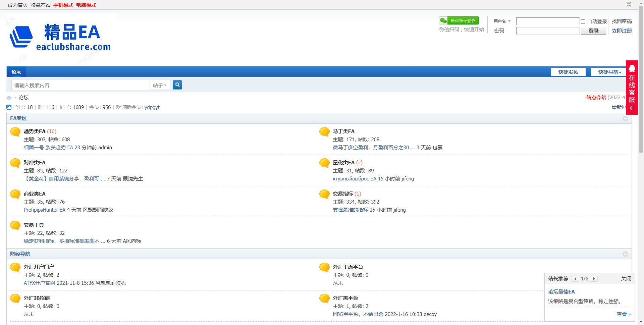Click the 登录 button
644x325 pixels.
tap(593, 31)
